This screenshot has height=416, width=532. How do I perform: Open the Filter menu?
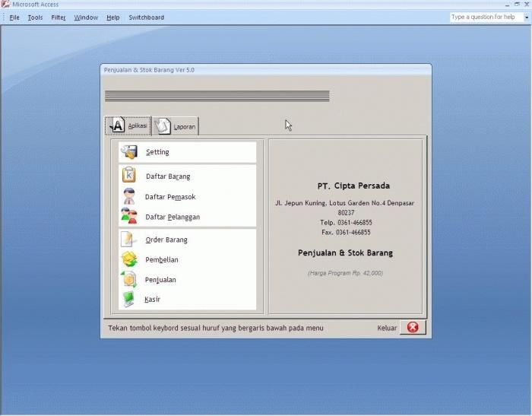click(59, 17)
